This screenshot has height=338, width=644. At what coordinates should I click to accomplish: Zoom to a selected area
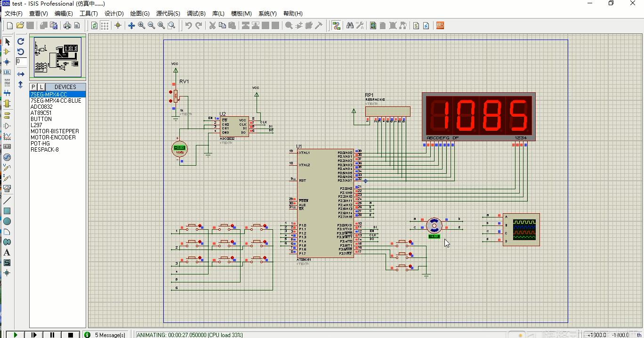(171, 25)
